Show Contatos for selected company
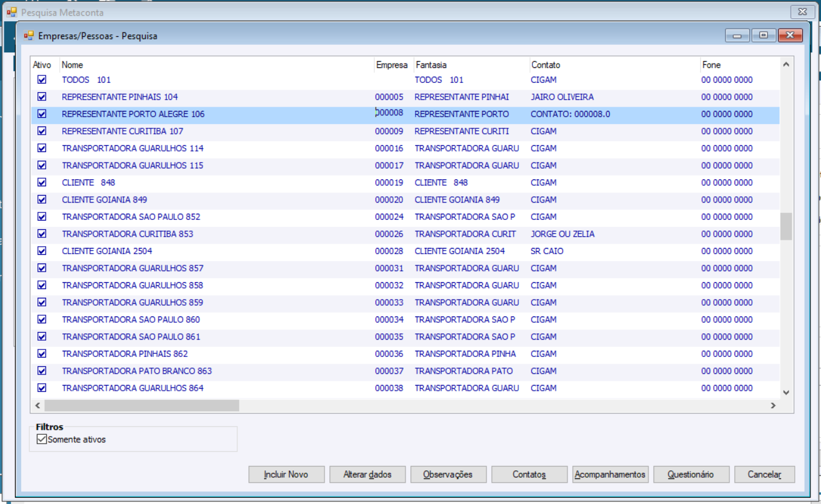Viewport: 821px width, 504px height. tap(529, 474)
